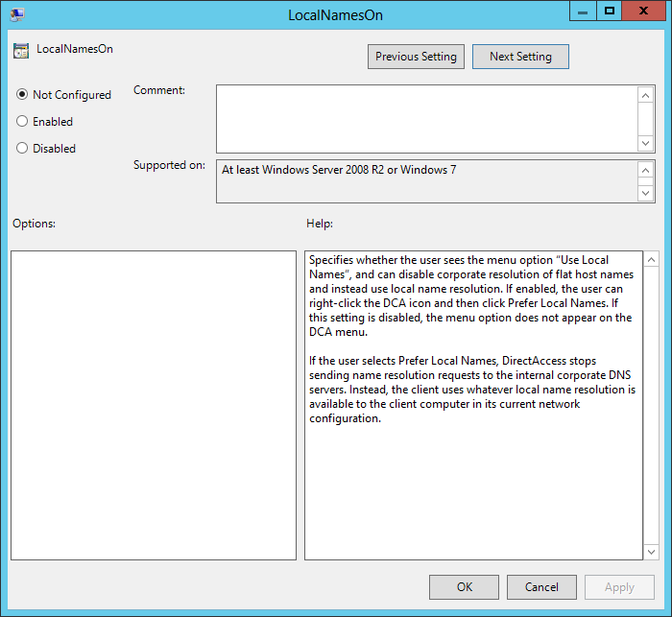
Task: Go to Previous Setting
Action: pyautogui.click(x=416, y=57)
